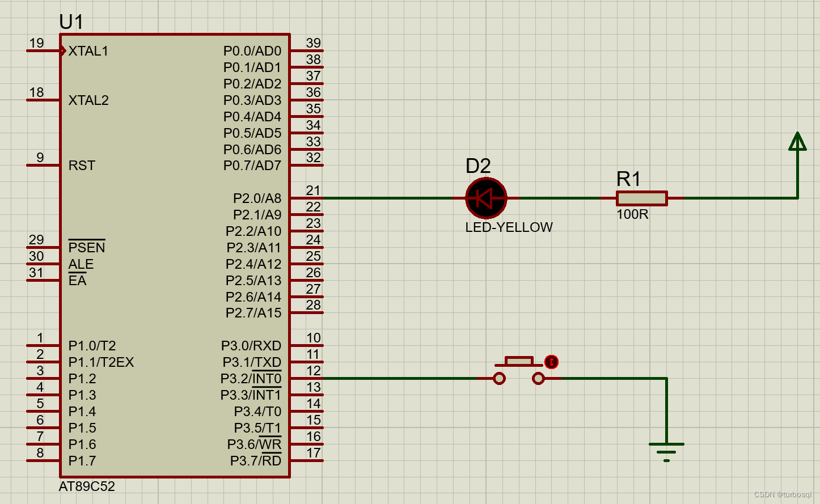820x504 pixels.
Task: Click the P3.1/TXD pin label
Action: 252,362
